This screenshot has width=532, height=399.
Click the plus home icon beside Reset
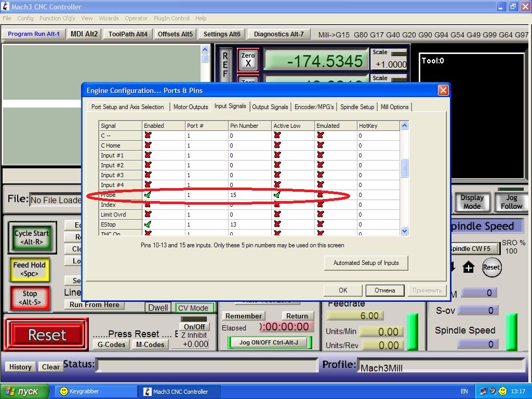coord(469,268)
